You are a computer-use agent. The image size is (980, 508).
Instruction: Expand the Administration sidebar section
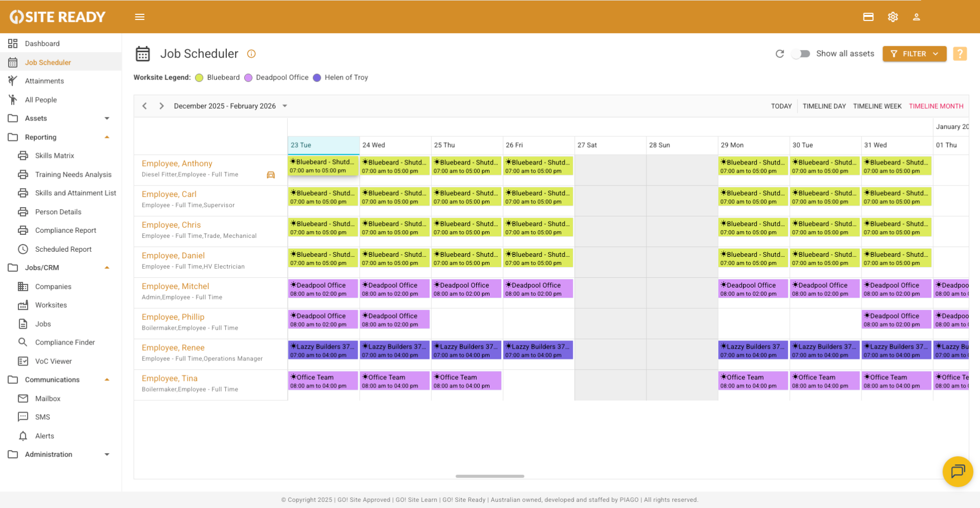[x=107, y=455]
